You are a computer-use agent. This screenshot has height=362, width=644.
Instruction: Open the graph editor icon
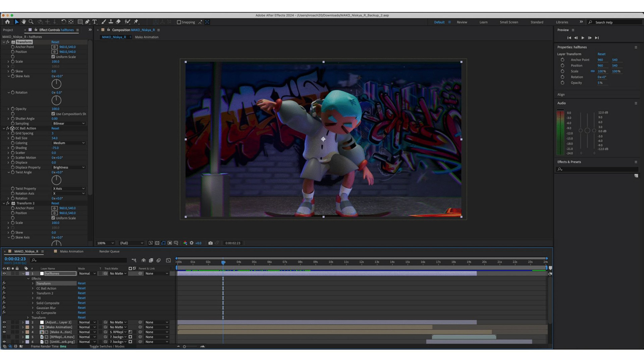[x=168, y=260]
